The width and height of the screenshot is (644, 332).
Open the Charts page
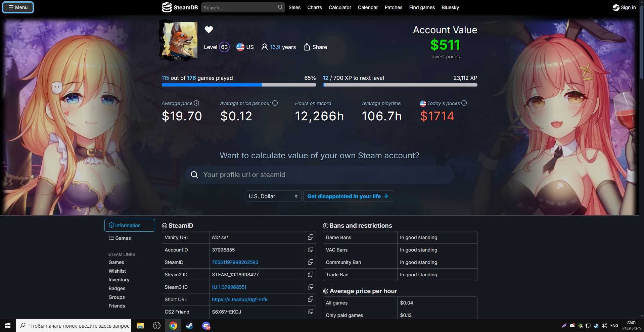(x=315, y=7)
